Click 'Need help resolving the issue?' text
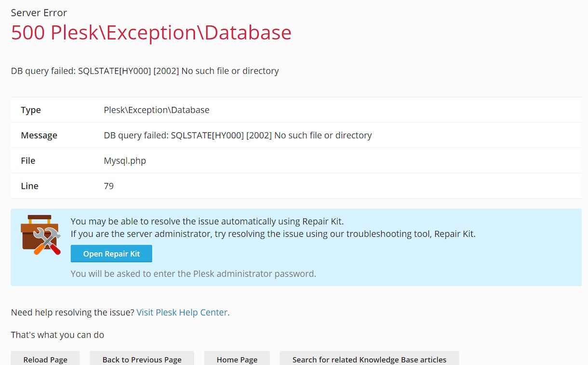 [x=73, y=312]
